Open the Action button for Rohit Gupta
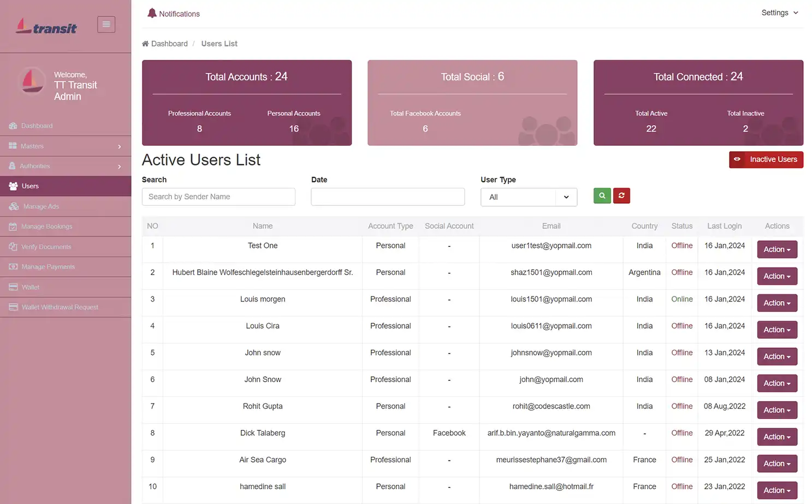The width and height of the screenshot is (812, 504). click(x=777, y=410)
